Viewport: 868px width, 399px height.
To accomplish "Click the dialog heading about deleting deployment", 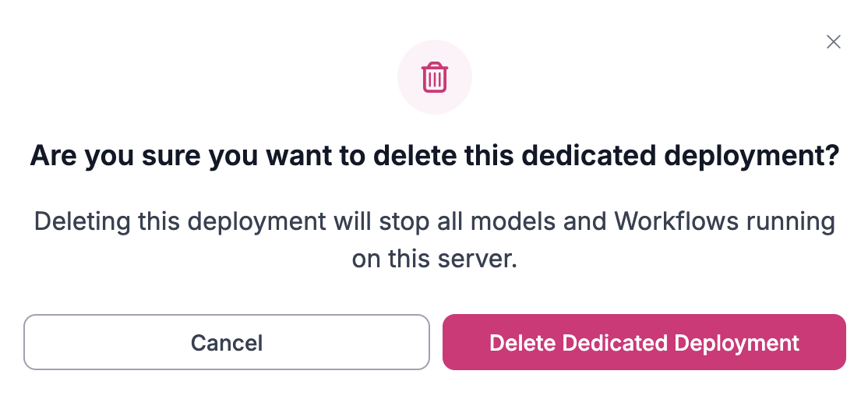I will [x=434, y=156].
